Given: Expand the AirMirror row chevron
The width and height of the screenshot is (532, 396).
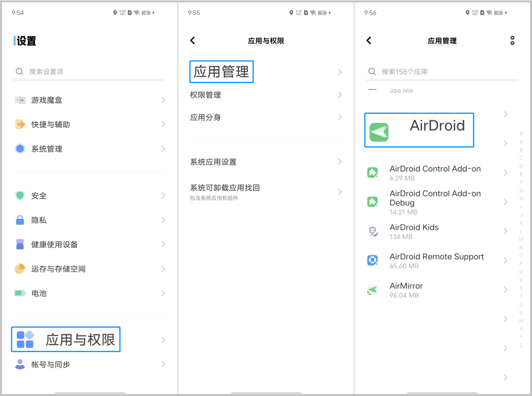Looking at the screenshot, I should click(x=505, y=290).
